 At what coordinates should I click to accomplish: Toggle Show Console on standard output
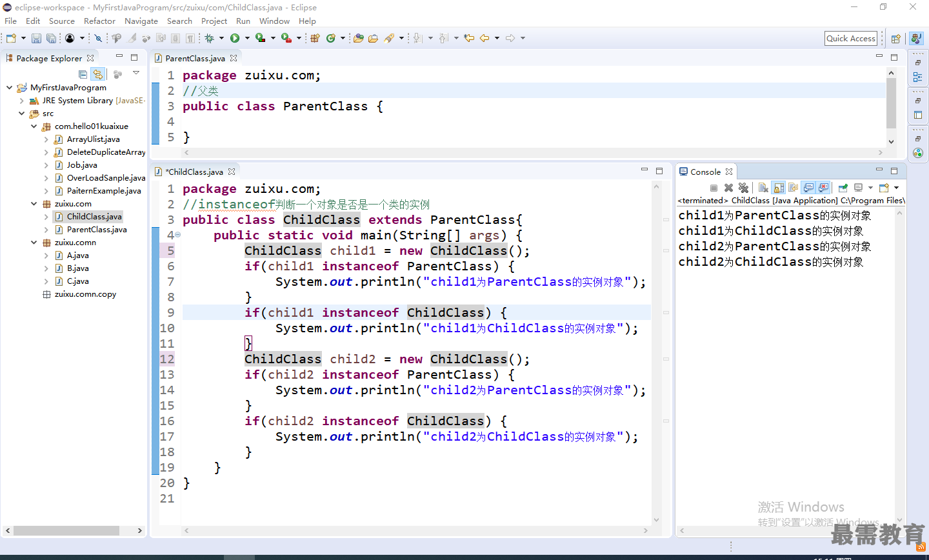tap(808, 188)
